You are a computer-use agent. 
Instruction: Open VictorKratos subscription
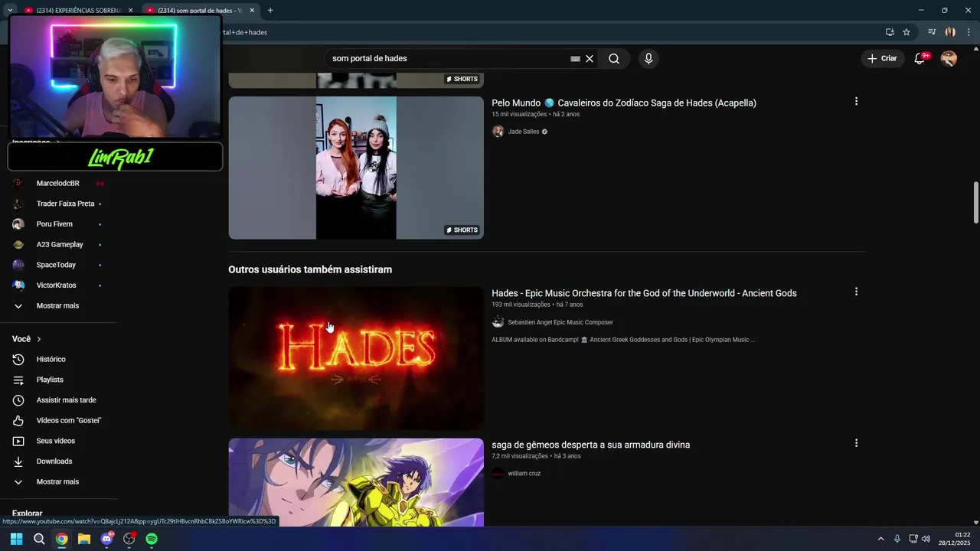tap(57, 285)
